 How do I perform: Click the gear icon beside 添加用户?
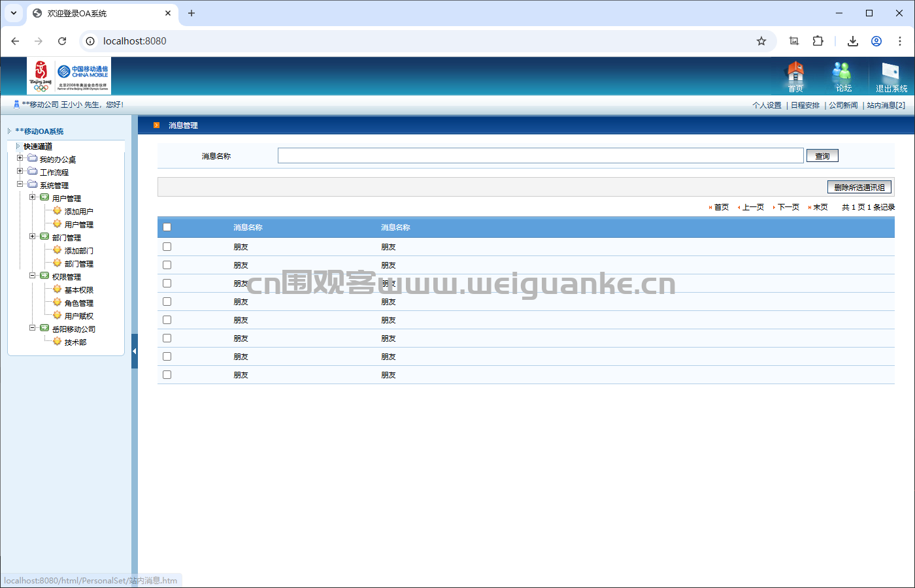57,210
